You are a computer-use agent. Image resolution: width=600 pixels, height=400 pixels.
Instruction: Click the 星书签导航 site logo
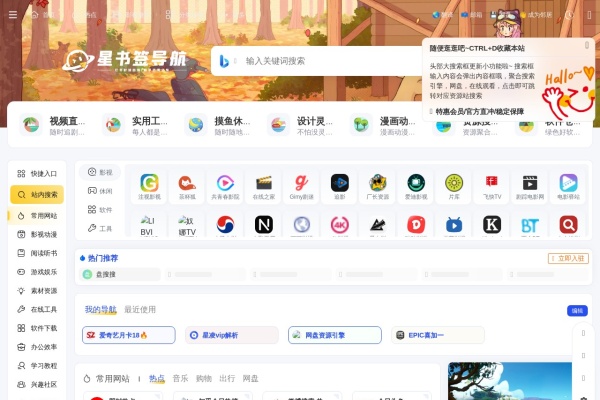click(x=125, y=60)
